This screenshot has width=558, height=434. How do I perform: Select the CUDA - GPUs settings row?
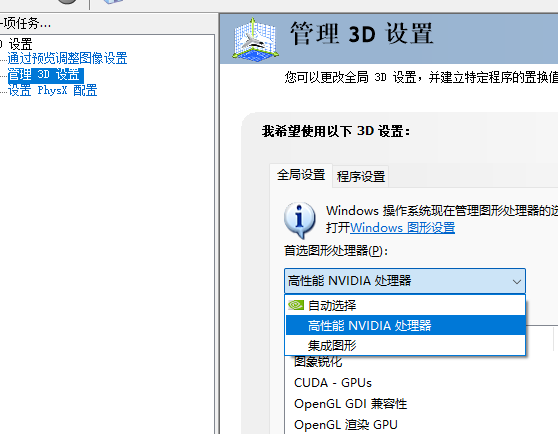tap(333, 383)
